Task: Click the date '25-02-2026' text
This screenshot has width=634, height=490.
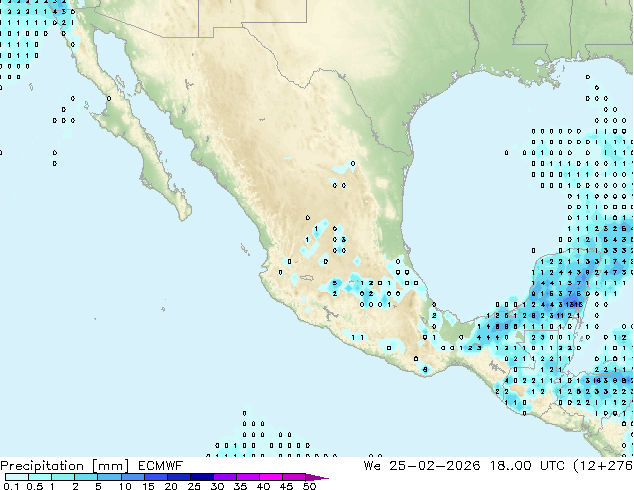Action: [x=435, y=466]
